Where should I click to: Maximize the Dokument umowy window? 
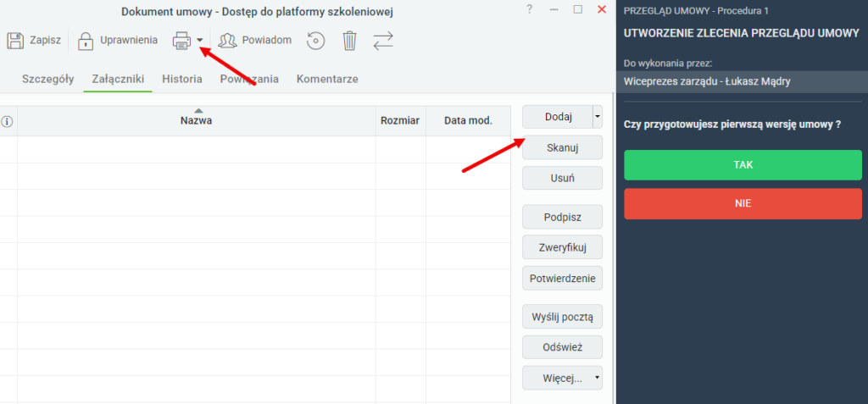tap(578, 9)
